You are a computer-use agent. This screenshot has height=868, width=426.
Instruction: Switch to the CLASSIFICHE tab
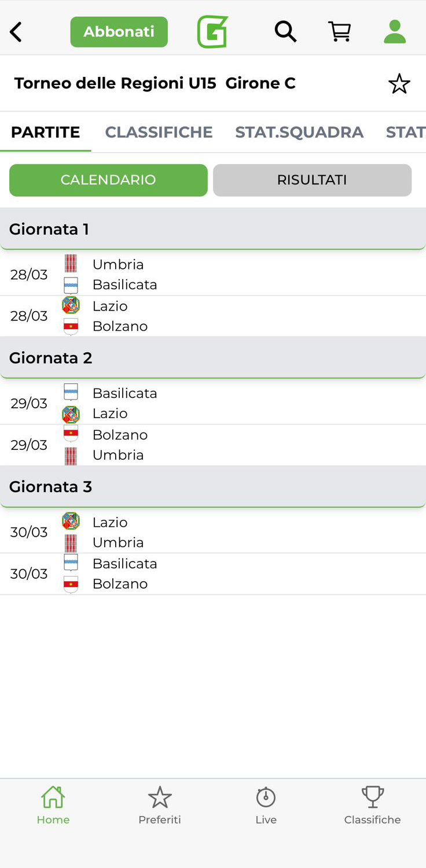pos(159,132)
